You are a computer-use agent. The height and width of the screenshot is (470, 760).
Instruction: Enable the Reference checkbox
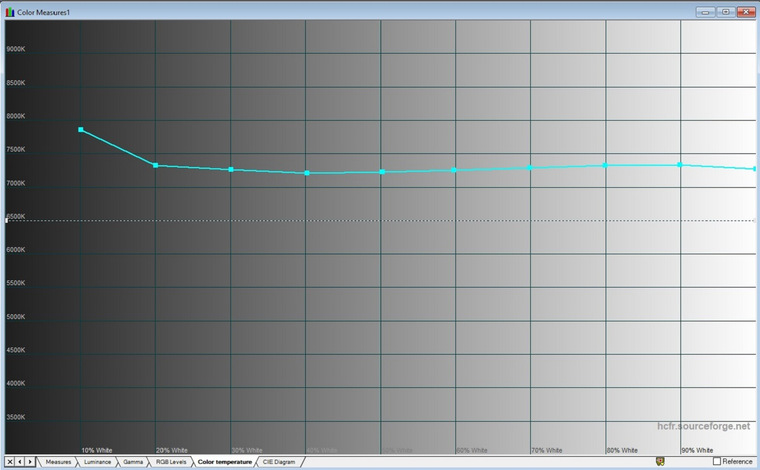pos(717,461)
